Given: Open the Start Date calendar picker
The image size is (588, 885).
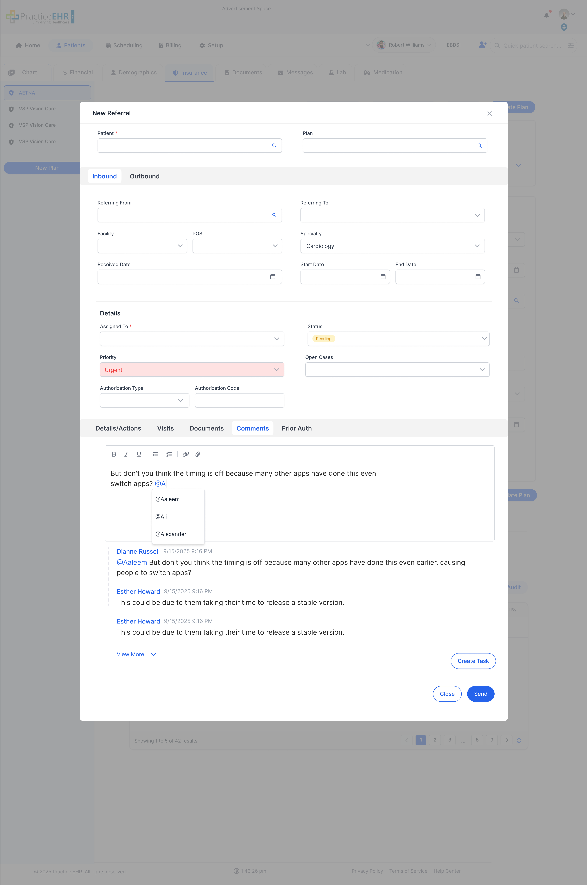Looking at the screenshot, I should pos(382,277).
